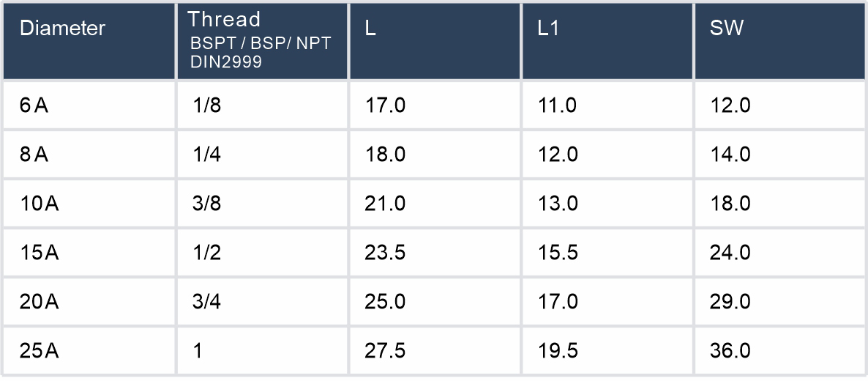Click the L value 27.5
This screenshot has height=381, width=868.
385,351
